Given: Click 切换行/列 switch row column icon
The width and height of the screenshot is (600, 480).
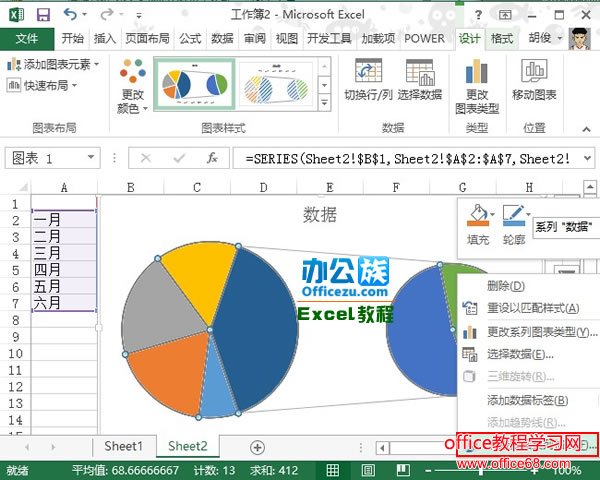Looking at the screenshot, I should point(368,79).
